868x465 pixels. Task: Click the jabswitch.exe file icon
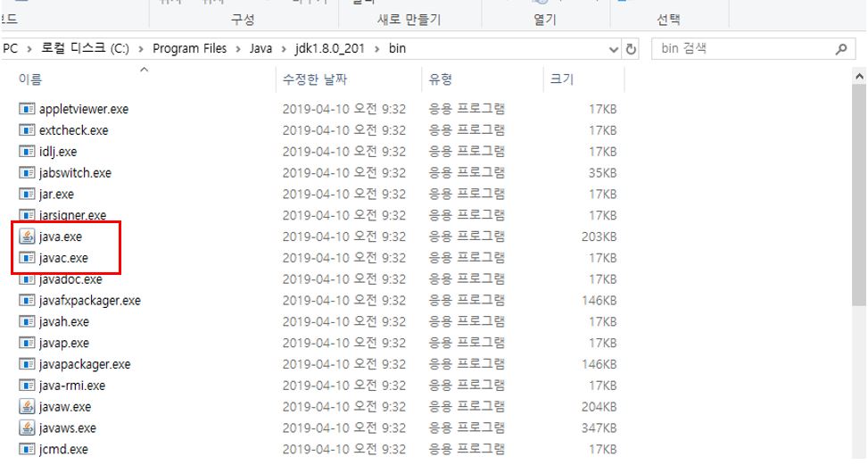tap(27, 173)
